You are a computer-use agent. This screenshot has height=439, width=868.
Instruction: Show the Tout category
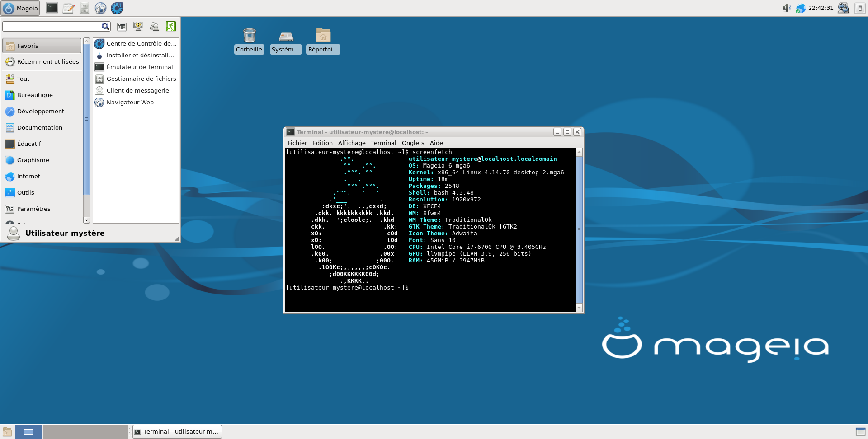(42, 79)
